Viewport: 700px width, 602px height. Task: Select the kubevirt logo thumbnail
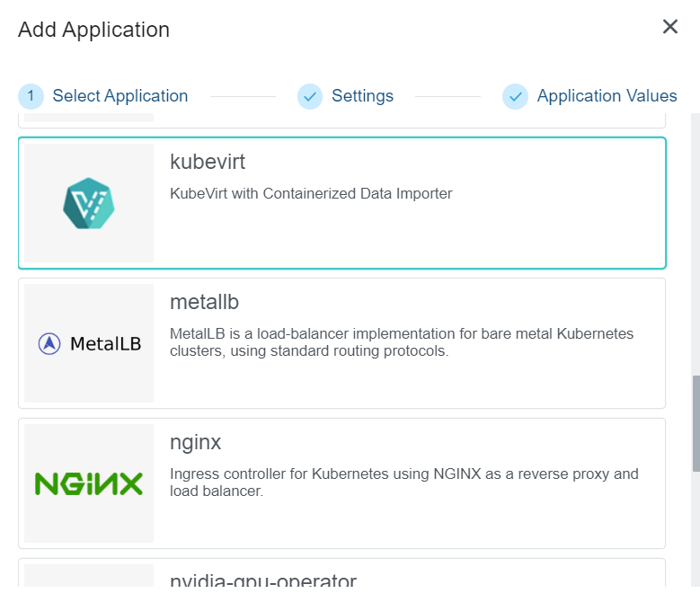pos(89,203)
